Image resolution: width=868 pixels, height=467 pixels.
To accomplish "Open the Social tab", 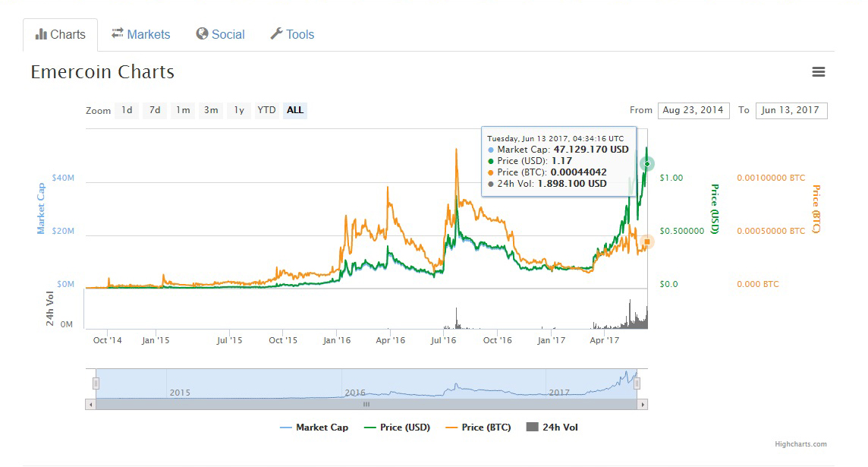I will click(x=220, y=34).
